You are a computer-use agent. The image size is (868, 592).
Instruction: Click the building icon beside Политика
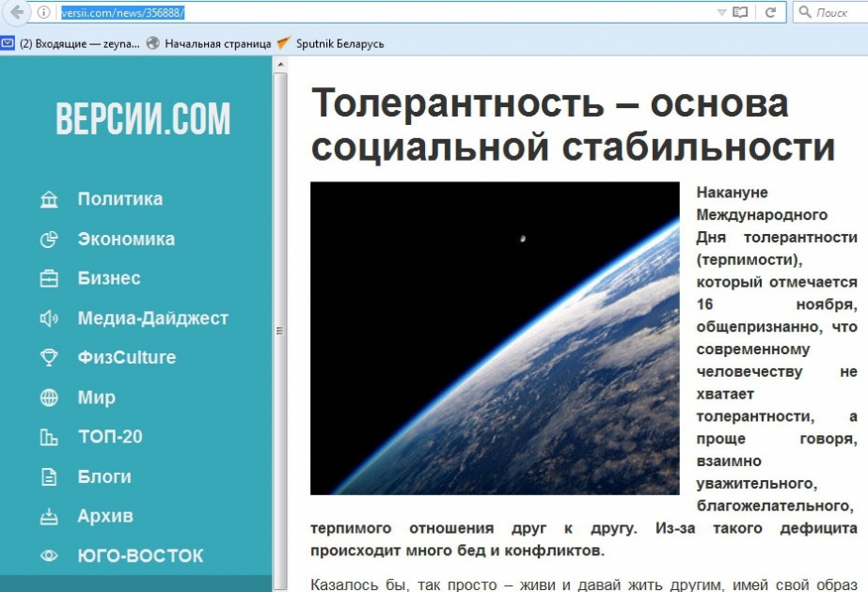49,199
